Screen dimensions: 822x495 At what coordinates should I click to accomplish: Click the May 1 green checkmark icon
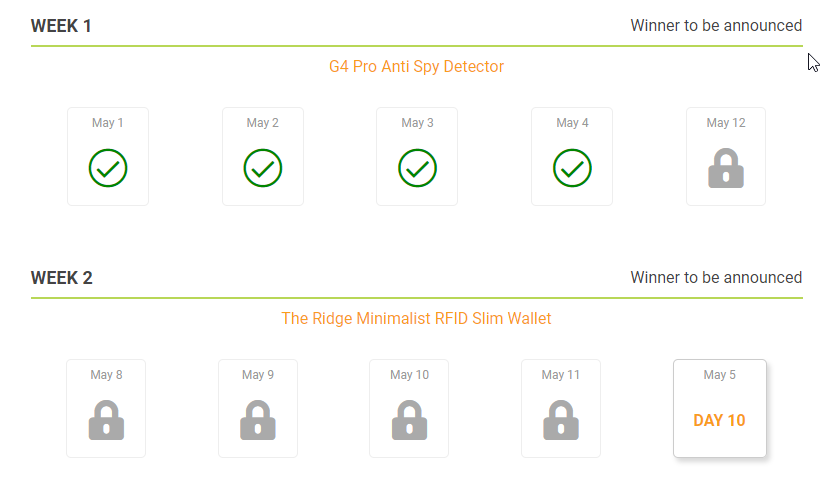[x=108, y=168]
